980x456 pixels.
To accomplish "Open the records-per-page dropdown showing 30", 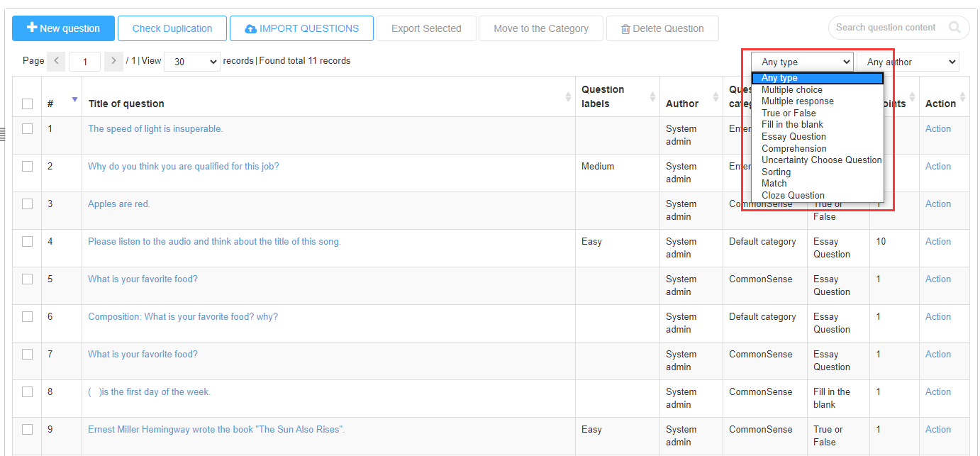I will click(x=192, y=62).
